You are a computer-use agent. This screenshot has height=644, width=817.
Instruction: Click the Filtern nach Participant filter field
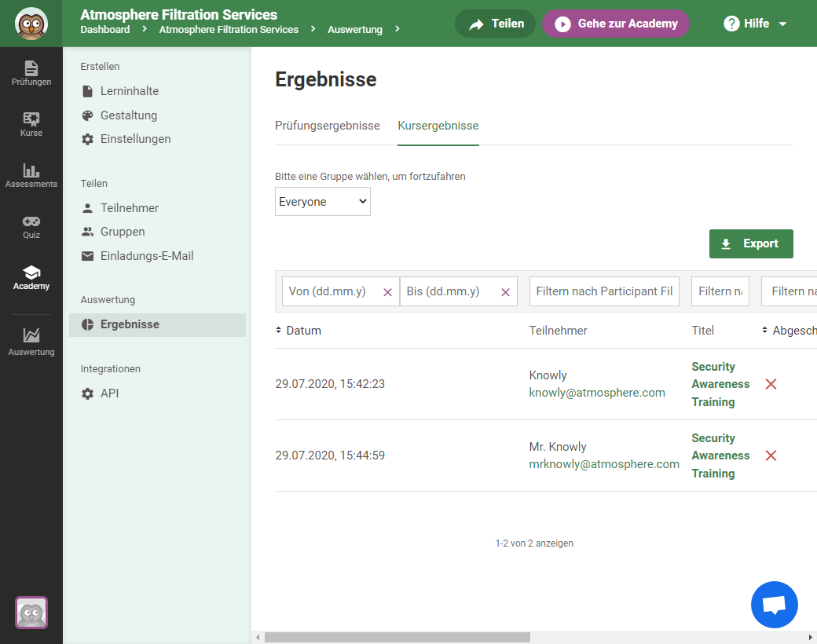click(604, 291)
